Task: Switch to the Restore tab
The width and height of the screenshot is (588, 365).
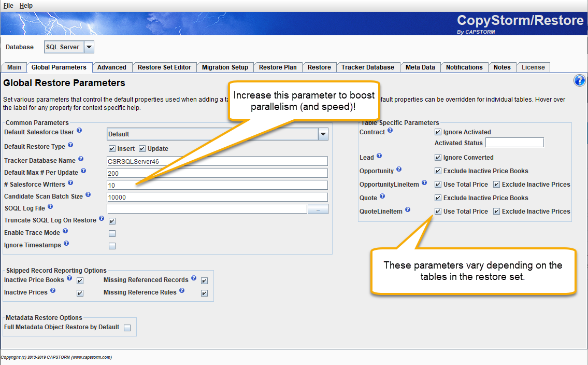Action: point(319,67)
